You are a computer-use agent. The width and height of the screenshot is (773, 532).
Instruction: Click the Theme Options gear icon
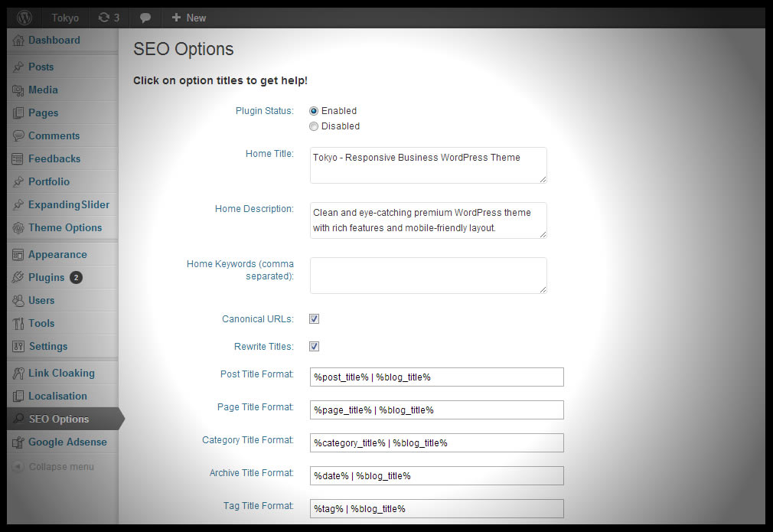click(x=18, y=228)
